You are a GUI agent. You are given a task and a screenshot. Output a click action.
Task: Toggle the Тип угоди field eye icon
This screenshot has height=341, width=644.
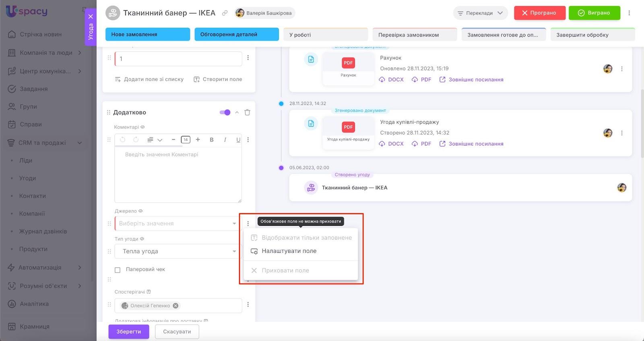[142, 239]
